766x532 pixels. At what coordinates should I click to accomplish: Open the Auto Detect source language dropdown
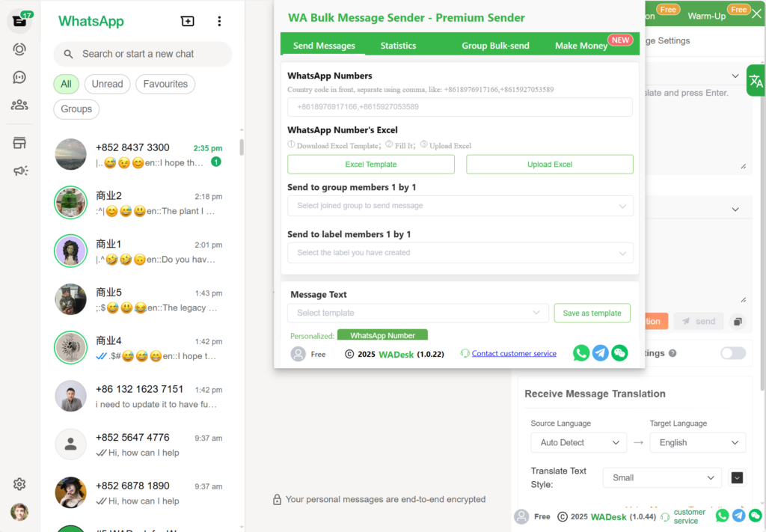pyautogui.click(x=578, y=443)
